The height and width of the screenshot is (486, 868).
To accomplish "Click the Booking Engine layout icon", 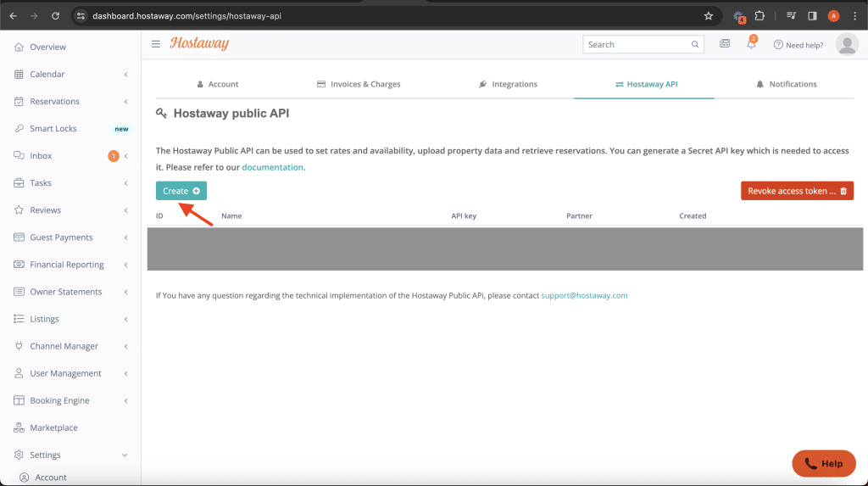I will (19, 400).
